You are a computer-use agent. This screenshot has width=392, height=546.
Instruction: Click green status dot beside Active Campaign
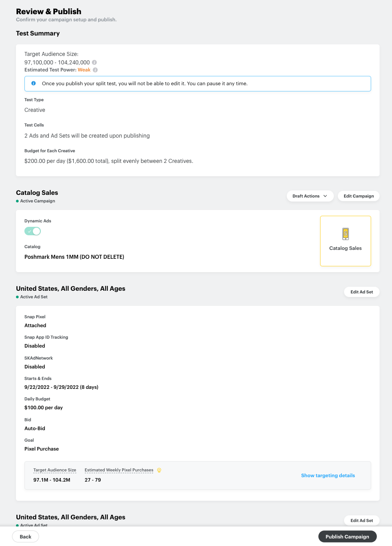click(17, 201)
